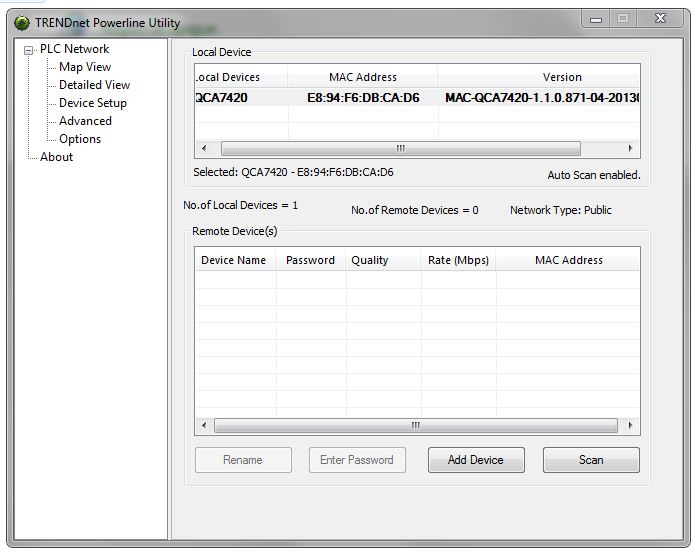This screenshot has width=694, height=554.
Task: Click the TRENDnet app icon in title bar
Action: pyautogui.click(x=22, y=23)
